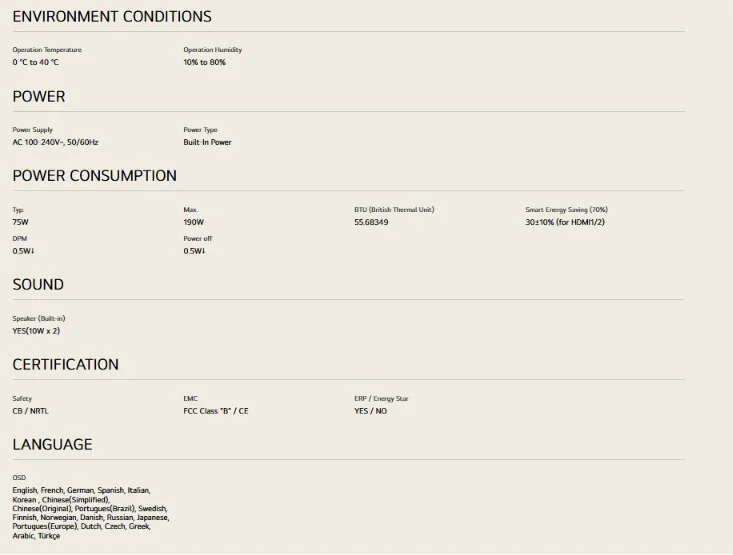
Task: Select the BTU value 55.68349
Action: (x=371, y=222)
